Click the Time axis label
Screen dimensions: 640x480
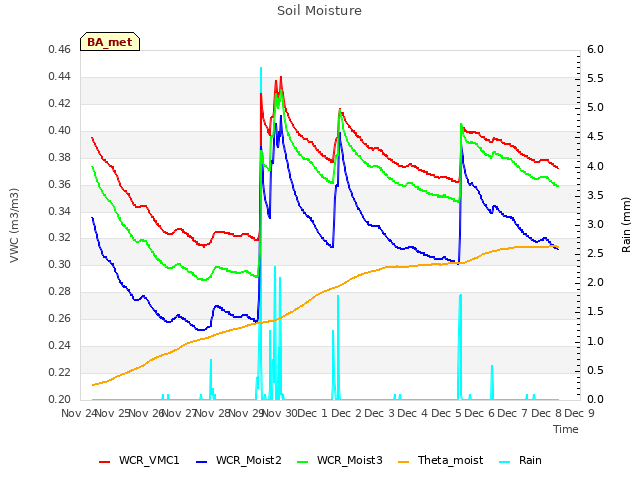click(565, 429)
